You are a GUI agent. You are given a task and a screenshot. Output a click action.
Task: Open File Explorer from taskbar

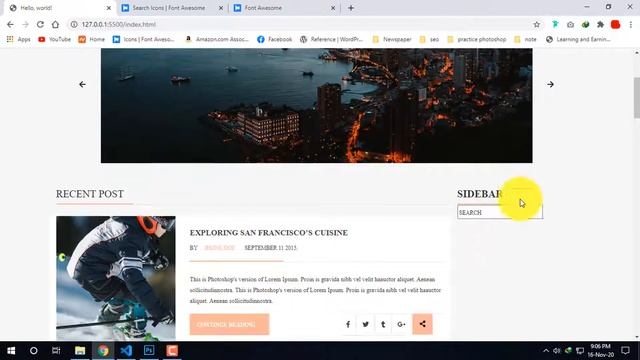coord(80,351)
